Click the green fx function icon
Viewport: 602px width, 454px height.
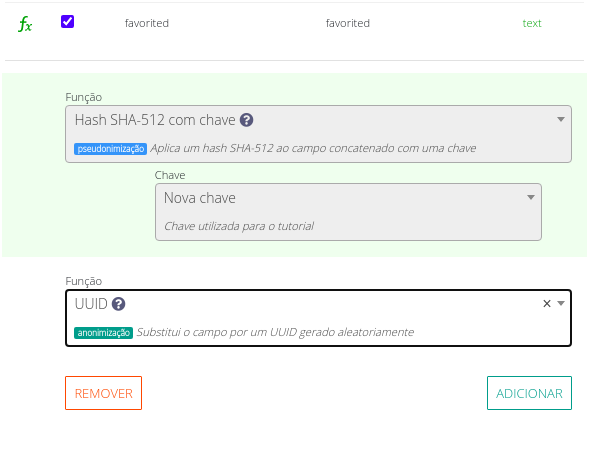25,24
